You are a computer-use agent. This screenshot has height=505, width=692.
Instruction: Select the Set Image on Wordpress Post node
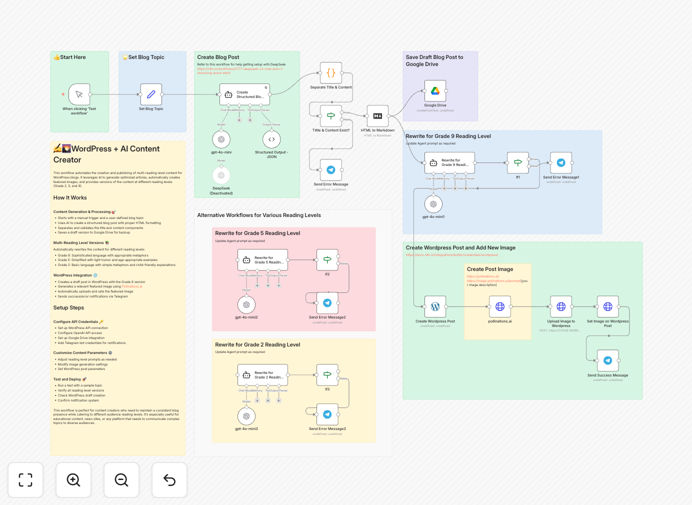608,306
